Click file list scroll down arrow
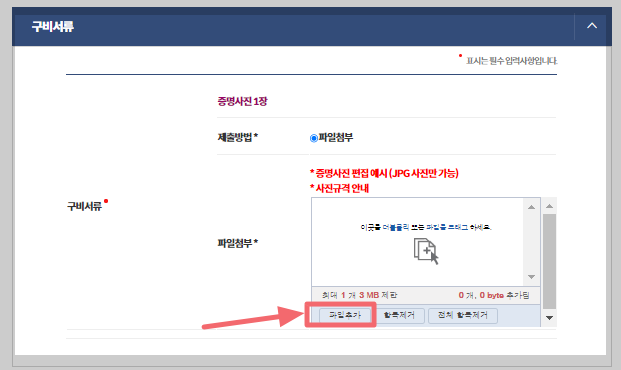621x370 pixels. [x=531, y=277]
